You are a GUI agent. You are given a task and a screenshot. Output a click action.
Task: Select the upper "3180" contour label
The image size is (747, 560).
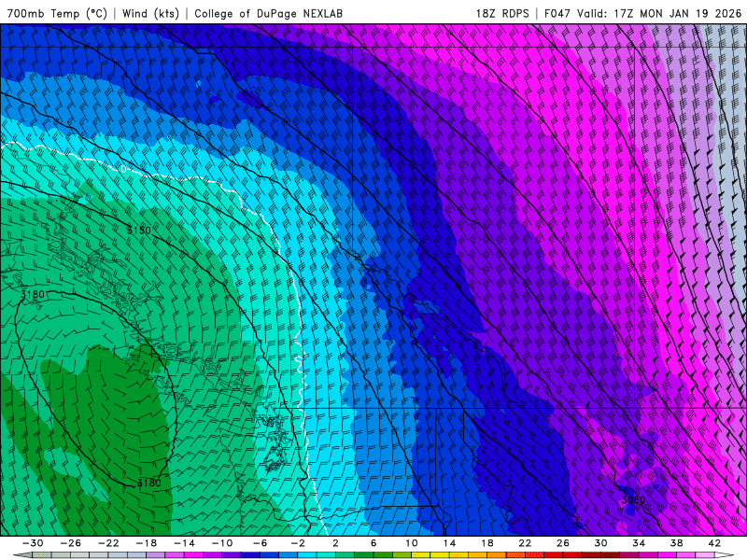pyautogui.click(x=33, y=294)
